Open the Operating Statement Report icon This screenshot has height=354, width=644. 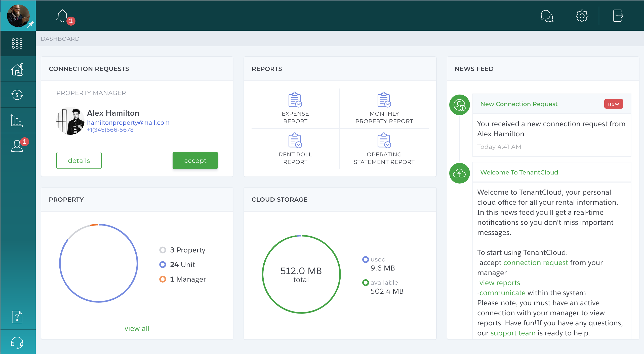click(384, 140)
